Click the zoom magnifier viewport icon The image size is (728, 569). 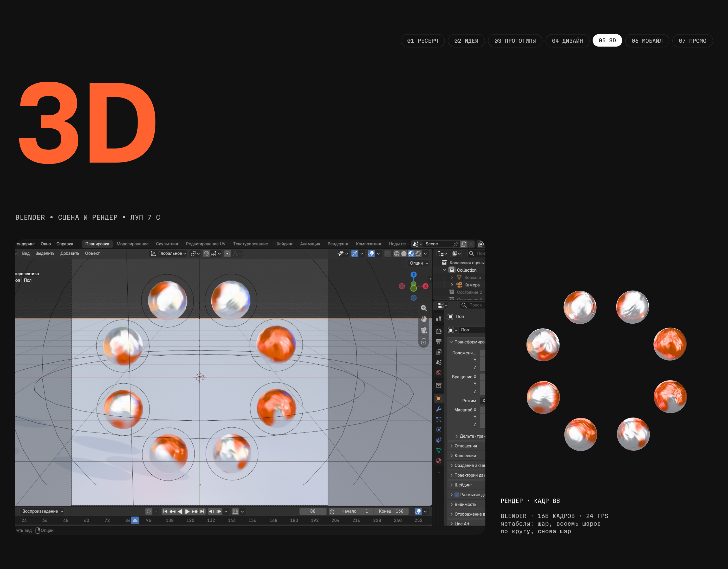tap(424, 308)
